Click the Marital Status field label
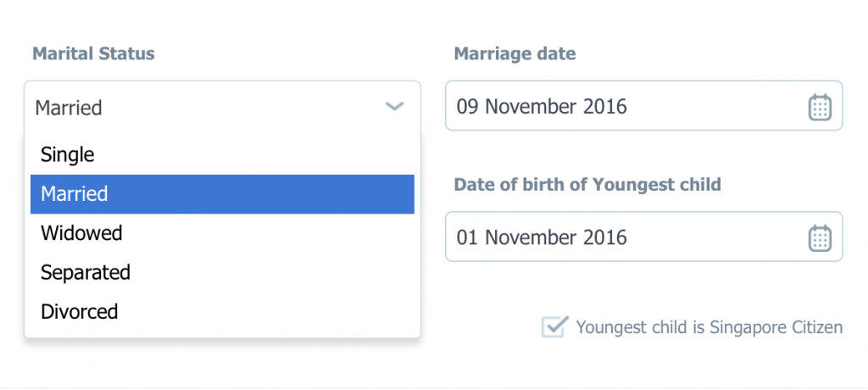 pos(93,53)
